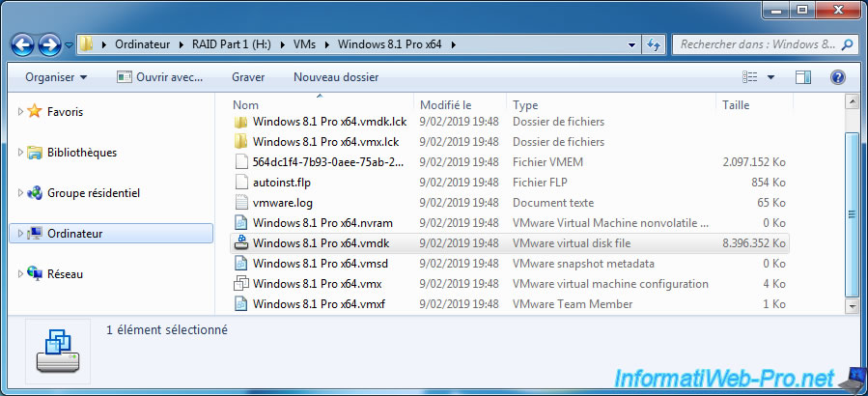Screen dimensions: 868x396
Task: Click the Nouveau dossier button
Action: (x=336, y=77)
